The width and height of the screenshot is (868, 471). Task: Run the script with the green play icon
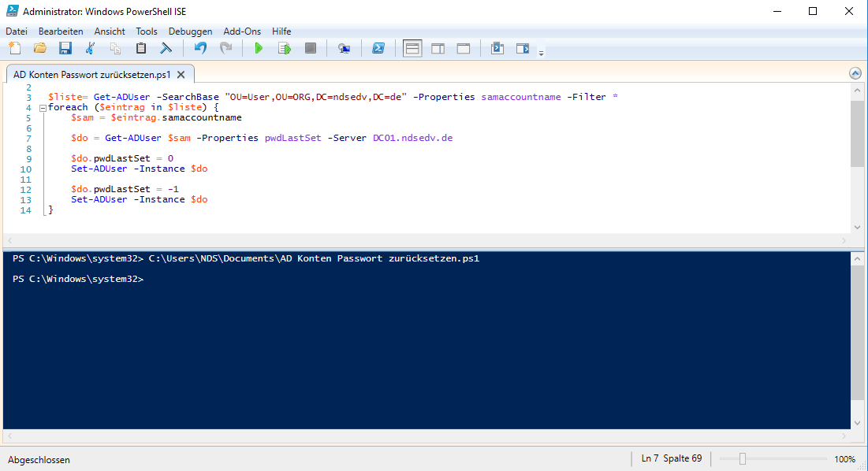click(x=258, y=49)
